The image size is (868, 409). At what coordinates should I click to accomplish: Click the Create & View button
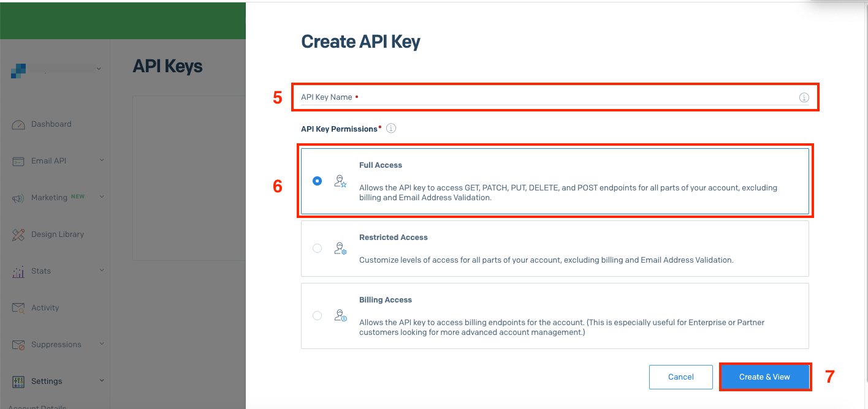(x=765, y=377)
